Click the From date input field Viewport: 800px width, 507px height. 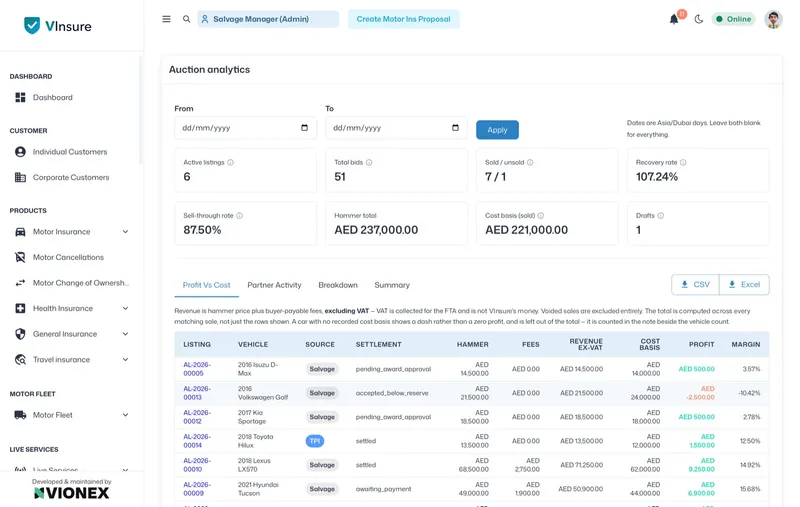click(x=245, y=128)
